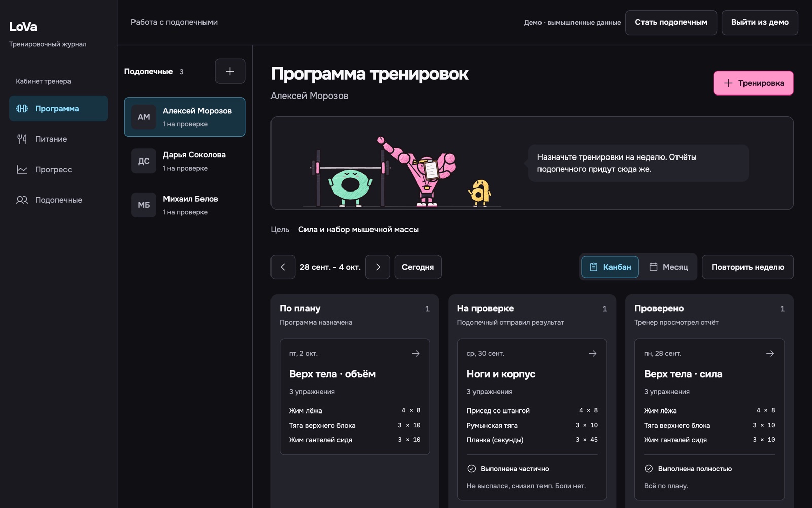Click the Подопечные people icon in sidebar
The height and width of the screenshot is (508, 812).
tap(22, 200)
